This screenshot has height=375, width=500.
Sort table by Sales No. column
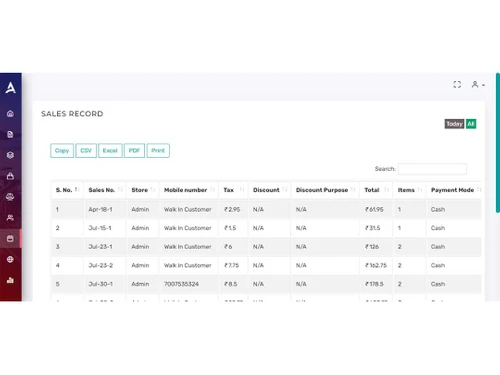point(105,190)
